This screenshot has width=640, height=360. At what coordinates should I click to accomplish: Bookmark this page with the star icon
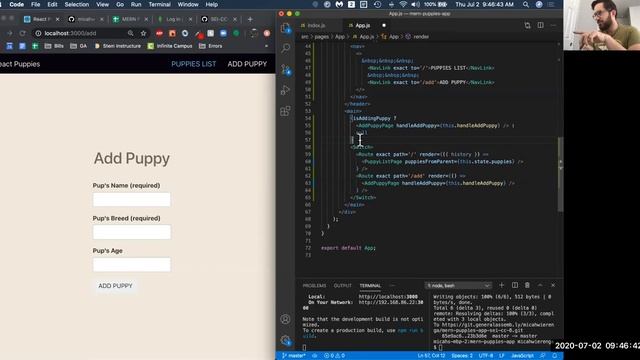tap(143, 33)
